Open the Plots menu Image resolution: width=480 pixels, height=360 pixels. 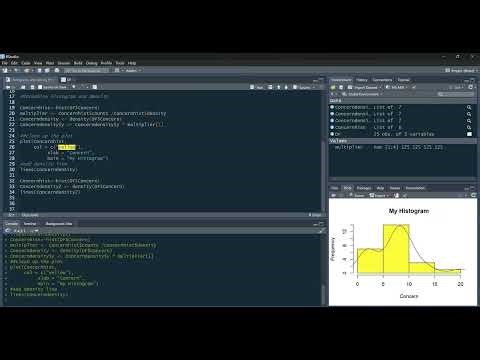coord(50,63)
